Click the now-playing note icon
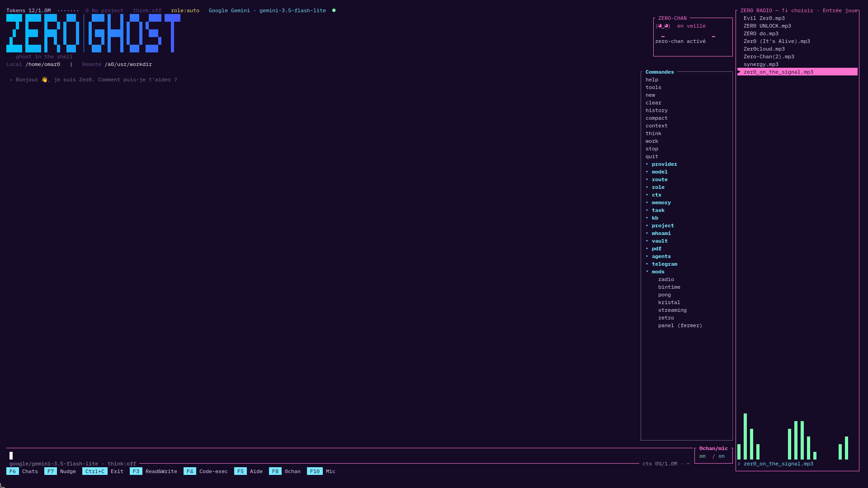 pos(739,464)
